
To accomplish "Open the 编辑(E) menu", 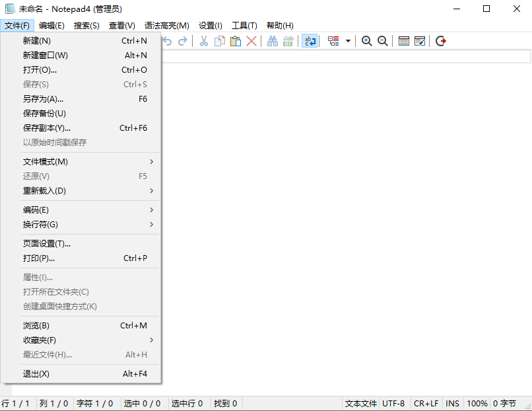I will pos(51,26).
